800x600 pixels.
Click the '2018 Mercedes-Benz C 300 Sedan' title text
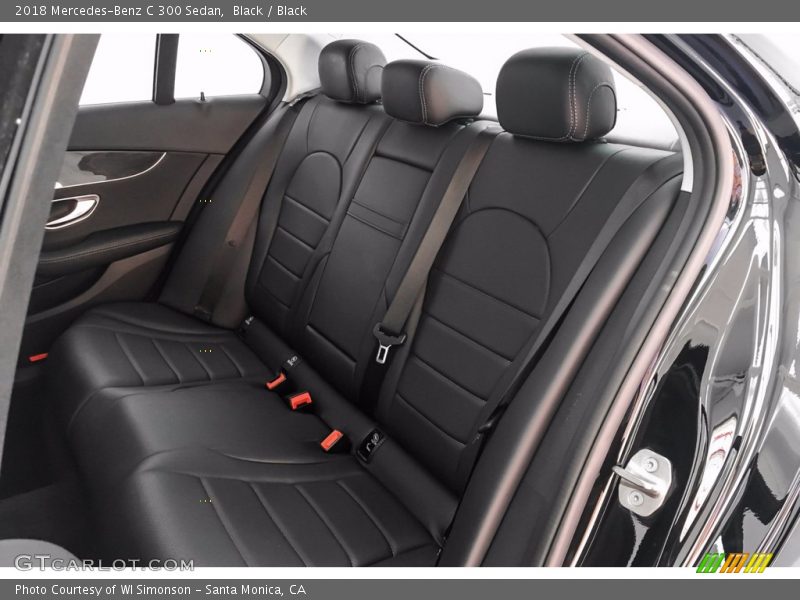pos(119,11)
